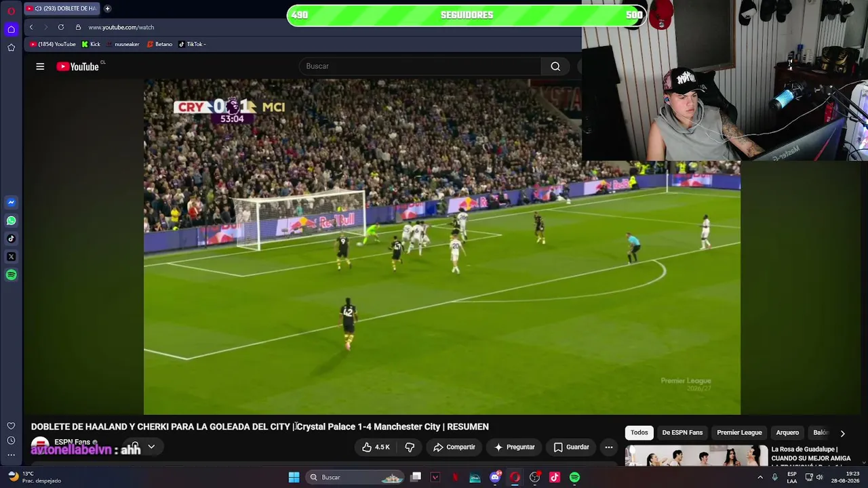This screenshot has width=868, height=488.
Task: Open the nusneaker bookmark
Action: pos(123,44)
